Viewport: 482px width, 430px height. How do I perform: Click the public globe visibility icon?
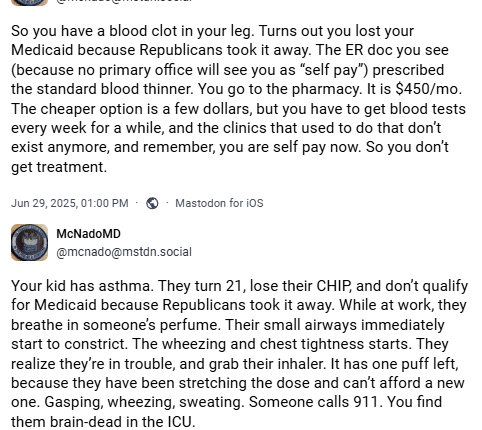coord(152,203)
